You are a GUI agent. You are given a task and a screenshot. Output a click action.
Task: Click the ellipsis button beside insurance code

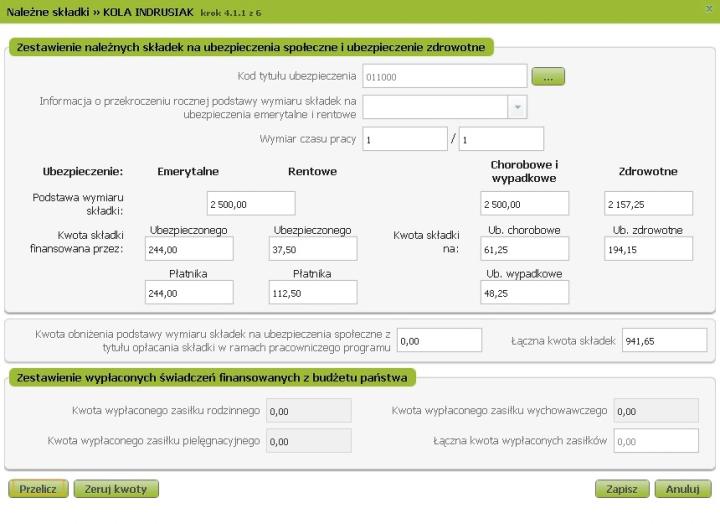[549, 76]
